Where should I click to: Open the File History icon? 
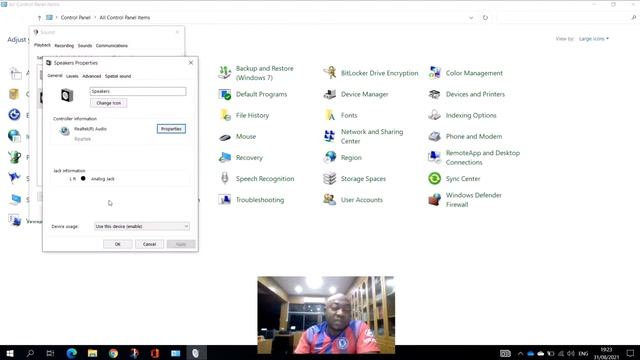[224, 116]
